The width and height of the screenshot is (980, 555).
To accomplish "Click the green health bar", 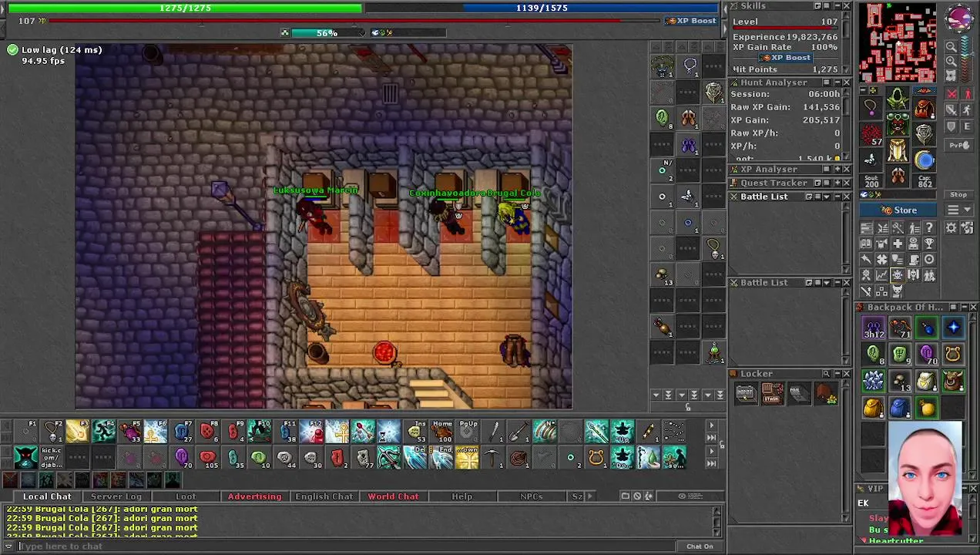I will coord(185,8).
